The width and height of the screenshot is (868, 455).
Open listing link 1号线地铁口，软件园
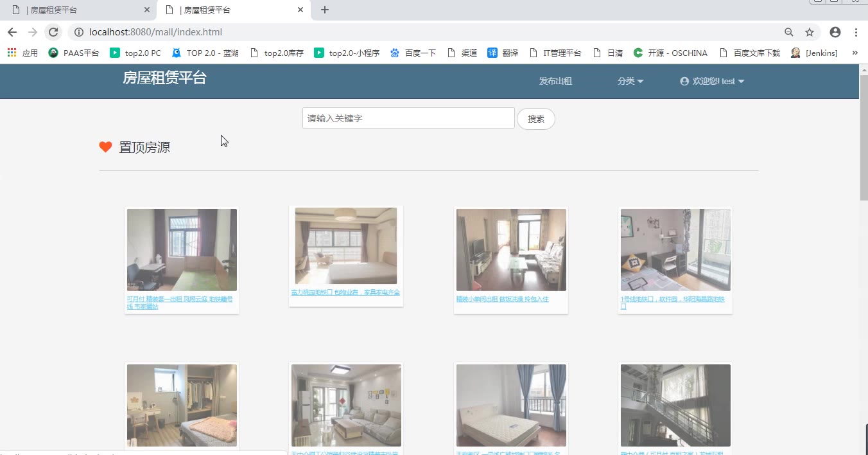coord(673,303)
